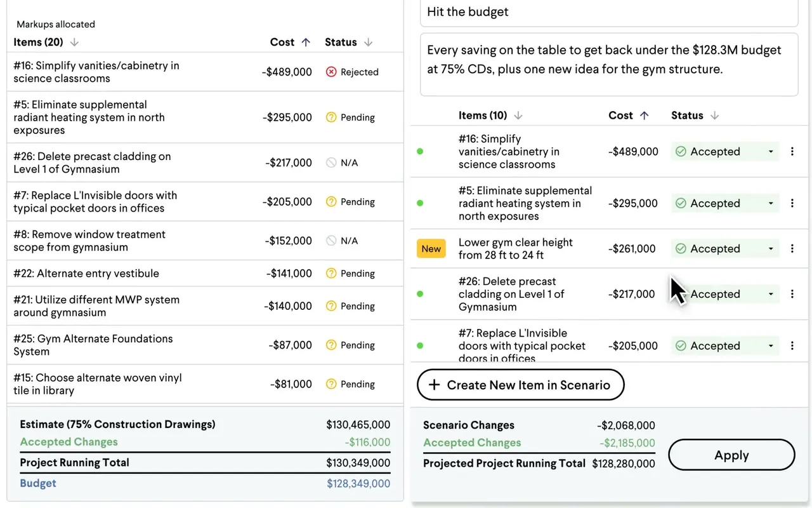Open more options for #26 scenario item
This screenshot has height=508, width=812.
(x=792, y=294)
